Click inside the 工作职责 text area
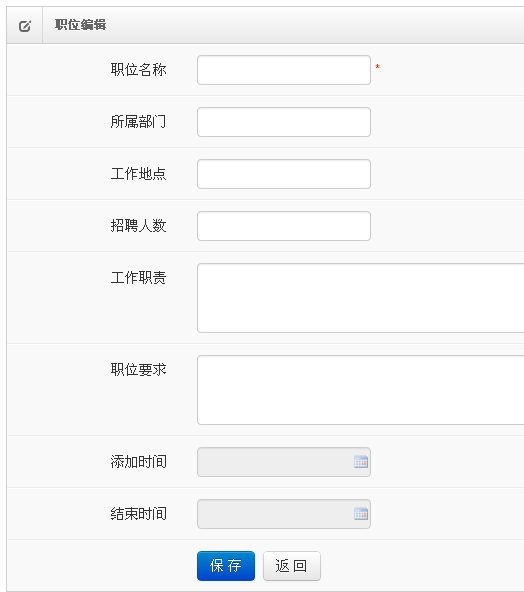This screenshot has width=524, height=592. click(x=361, y=298)
